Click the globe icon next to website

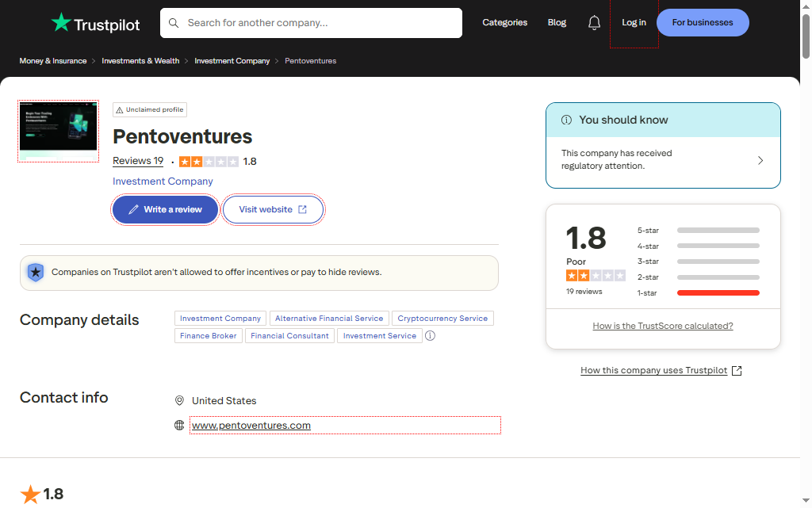tap(179, 426)
